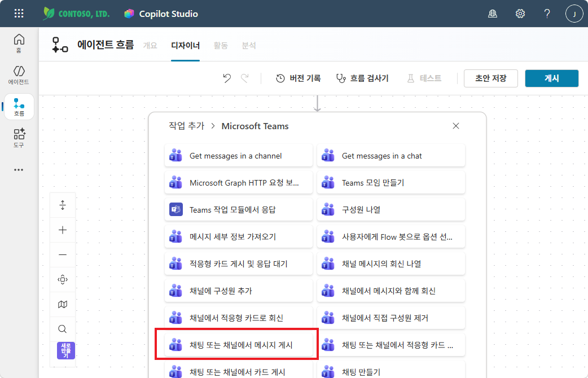588x378 pixels.
Task: Click the 작업 추가 breadcrumb
Action: 186,126
